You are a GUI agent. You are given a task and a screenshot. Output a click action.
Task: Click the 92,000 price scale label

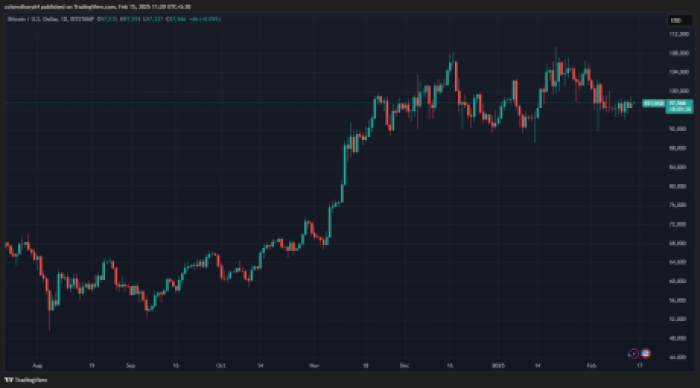click(678, 129)
